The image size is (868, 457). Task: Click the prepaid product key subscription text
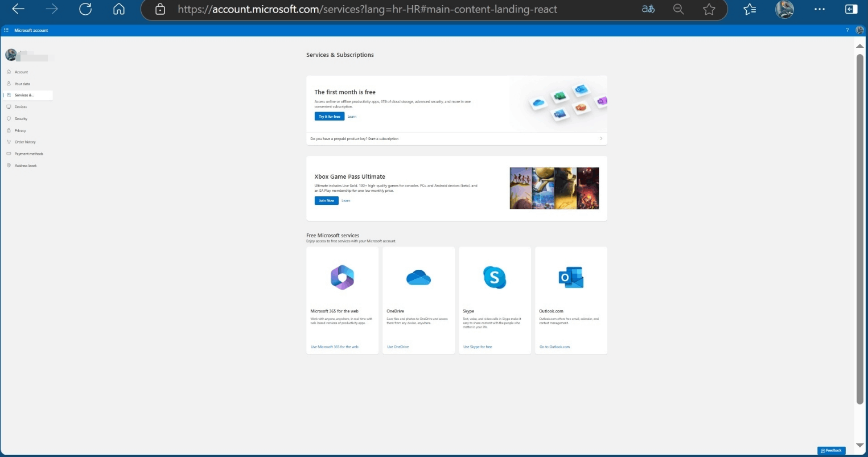click(355, 139)
